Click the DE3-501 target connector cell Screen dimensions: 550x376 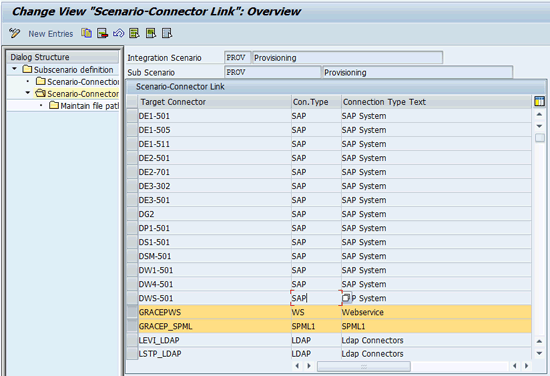coord(214,200)
